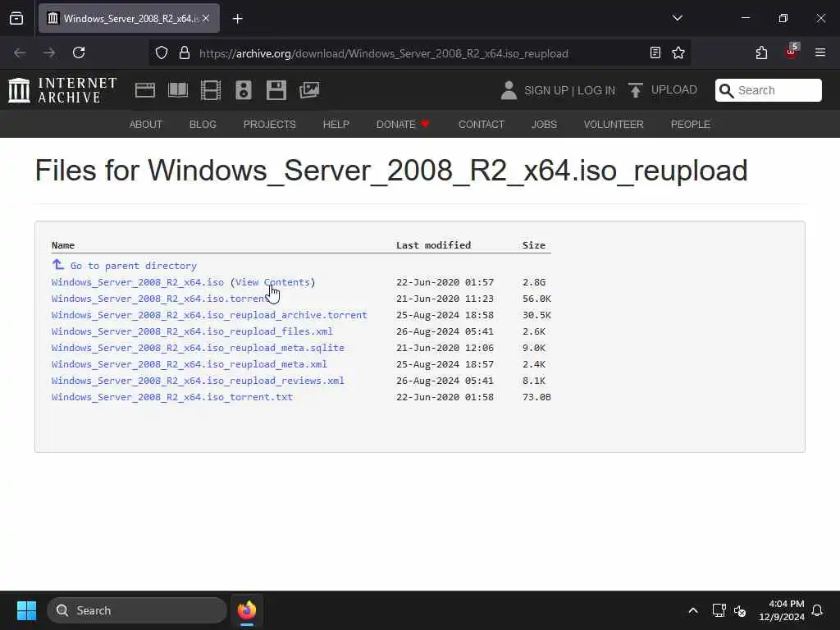Viewport: 840px width, 630px height.
Task: Open the Audio speaker icon
Action: point(243,90)
